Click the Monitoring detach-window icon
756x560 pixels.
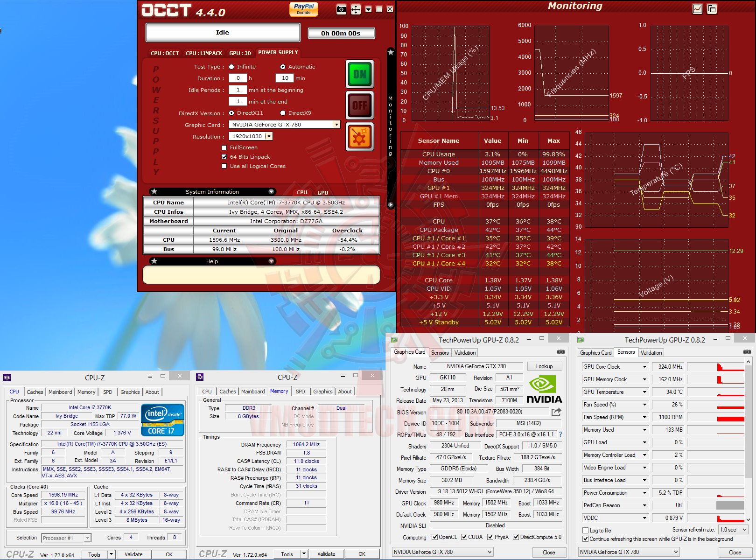[x=712, y=9]
